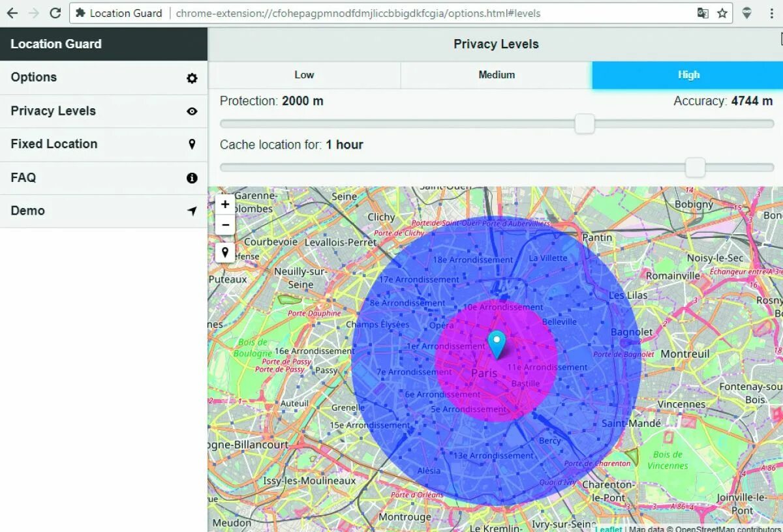The image size is (783, 532).
Task: Click the map locate-position pin button
Action: point(225,252)
